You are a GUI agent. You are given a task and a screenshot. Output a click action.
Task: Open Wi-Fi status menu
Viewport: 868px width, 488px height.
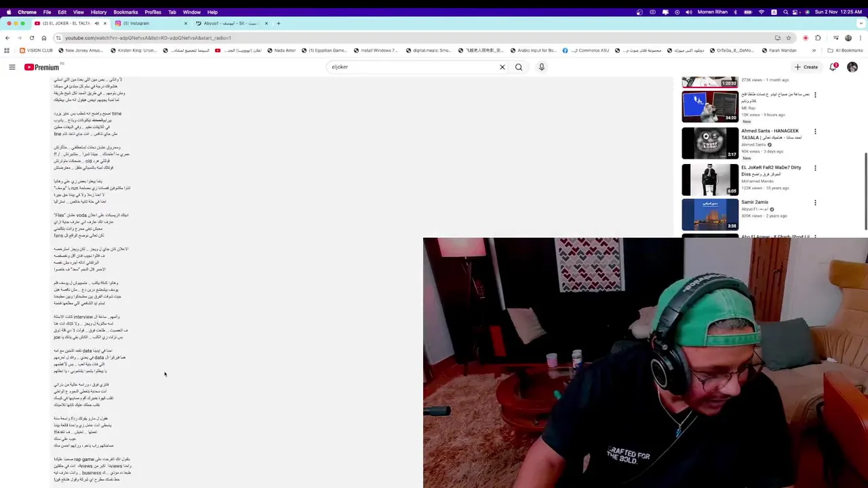[762, 12]
